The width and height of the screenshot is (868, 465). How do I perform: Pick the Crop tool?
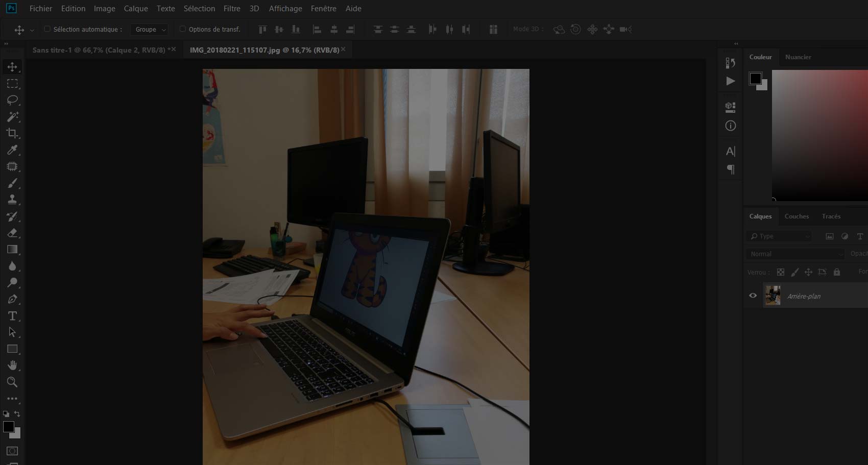(x=12, y=133)
